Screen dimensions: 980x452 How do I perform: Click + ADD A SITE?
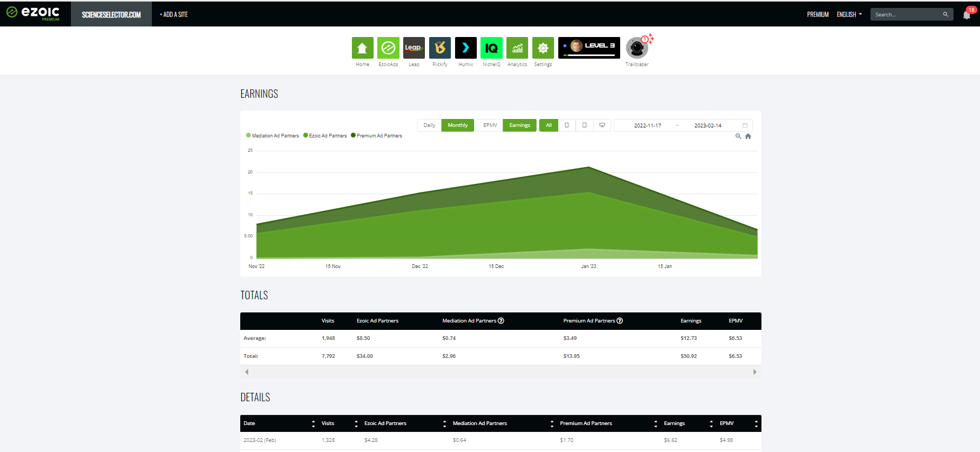click(x=174, y=14)
